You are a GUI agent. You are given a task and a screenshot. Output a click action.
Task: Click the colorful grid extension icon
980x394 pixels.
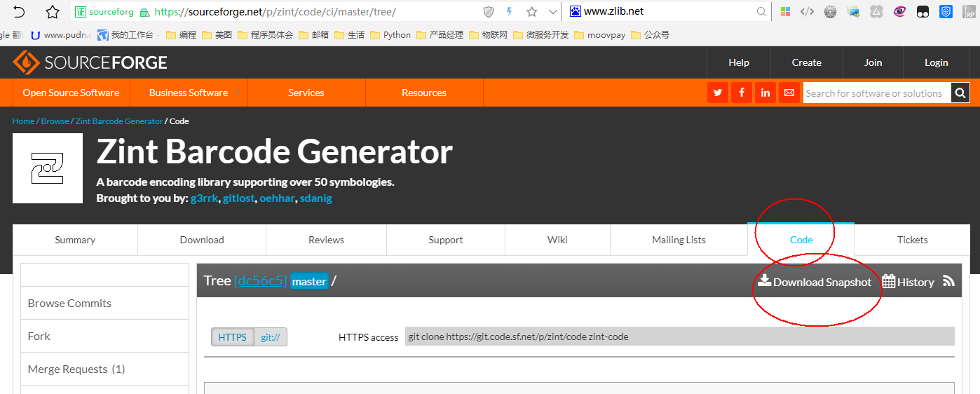[785, 11]
